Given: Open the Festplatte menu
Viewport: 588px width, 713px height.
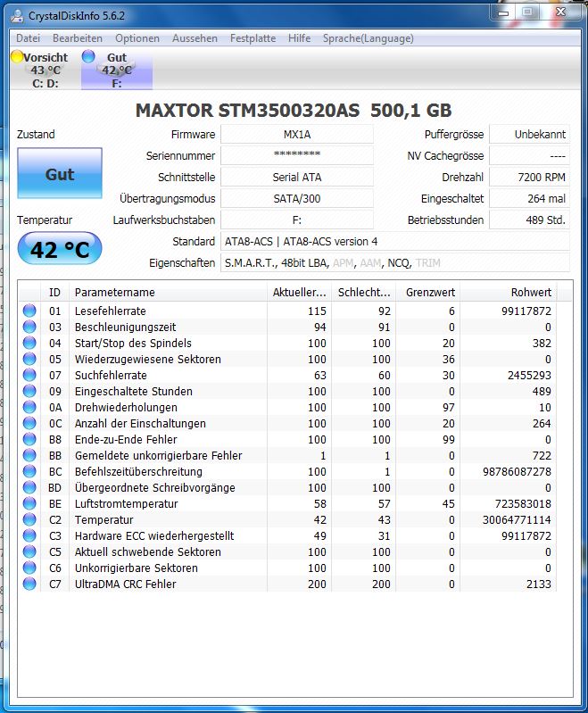Looking at the screenshot, I should click(253, 38).
